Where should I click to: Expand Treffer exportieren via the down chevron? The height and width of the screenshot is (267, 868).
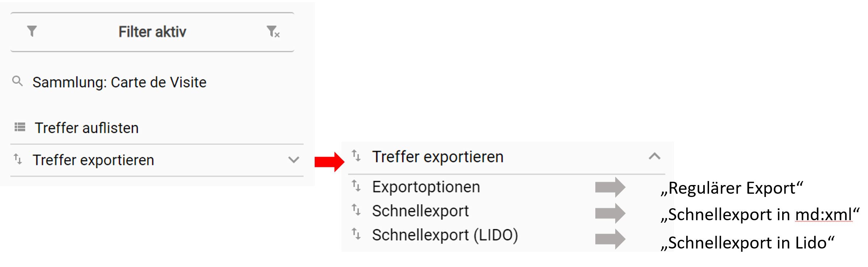[293, 160]
